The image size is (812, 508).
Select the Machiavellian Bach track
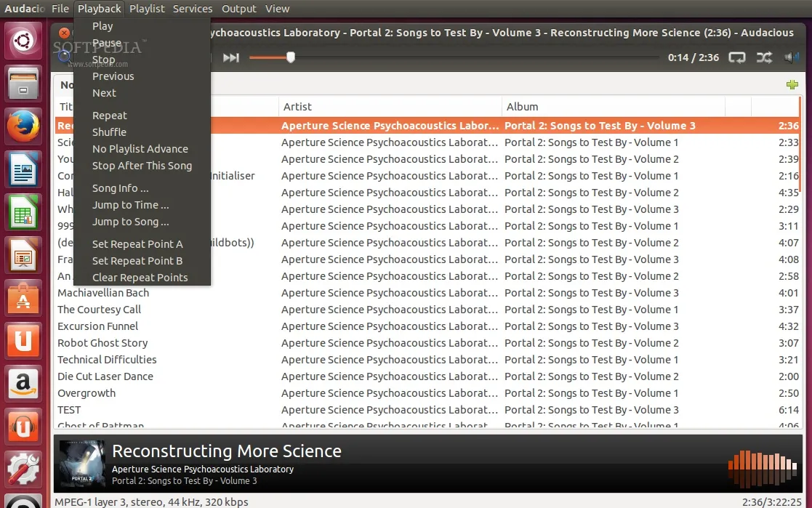click(x=103, y=293)
